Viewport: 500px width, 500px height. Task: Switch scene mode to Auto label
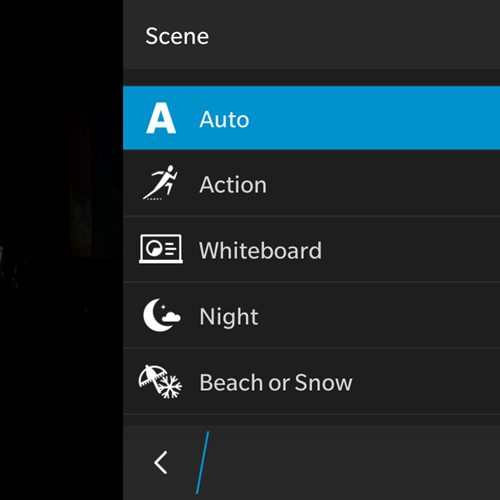coord(224,119)
